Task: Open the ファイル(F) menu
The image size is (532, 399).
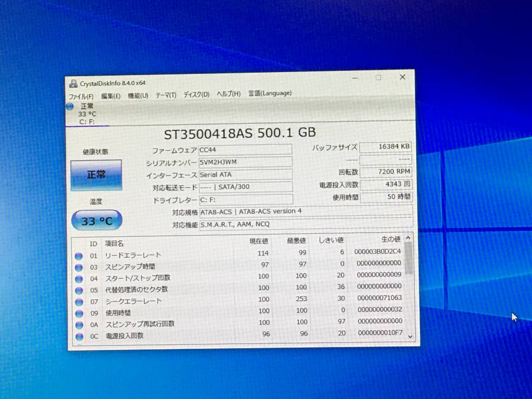Action: coord(81,96)
